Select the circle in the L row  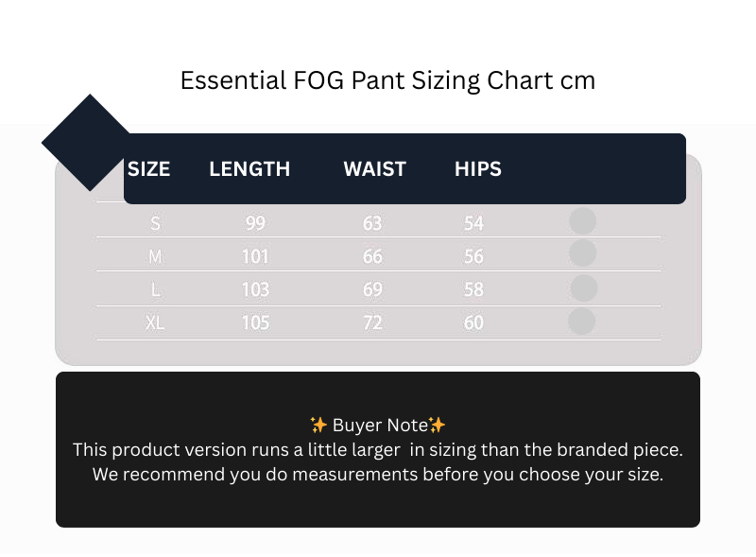click(583, 287)
